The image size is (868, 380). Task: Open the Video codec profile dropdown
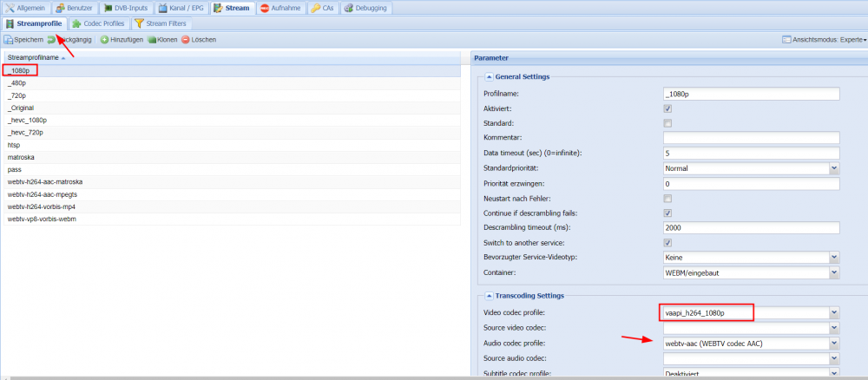click(x=834, y=313)
